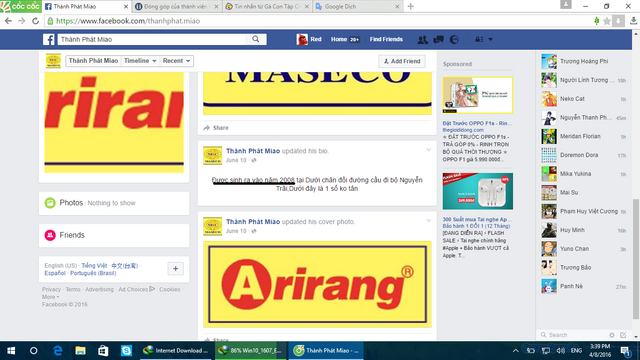Click the Coc Coc download arrow icon
Screen dimensions: 640x360
click(x=618, y=21)
